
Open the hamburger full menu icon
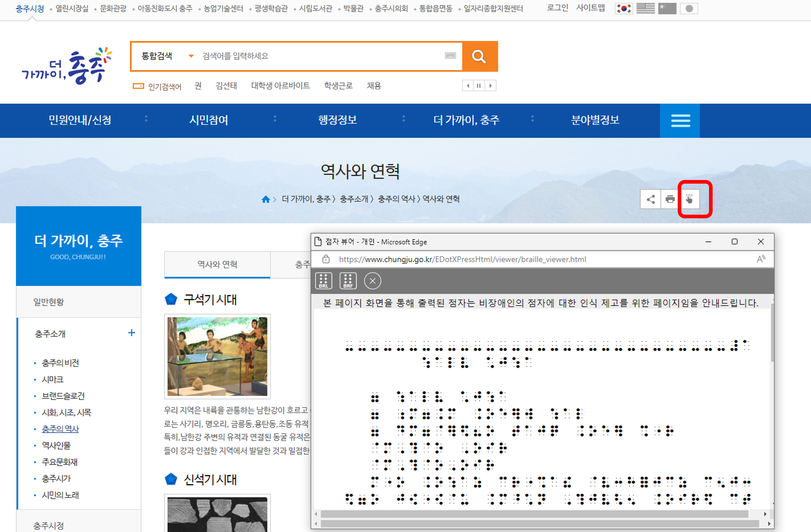[x=680, y=121]
